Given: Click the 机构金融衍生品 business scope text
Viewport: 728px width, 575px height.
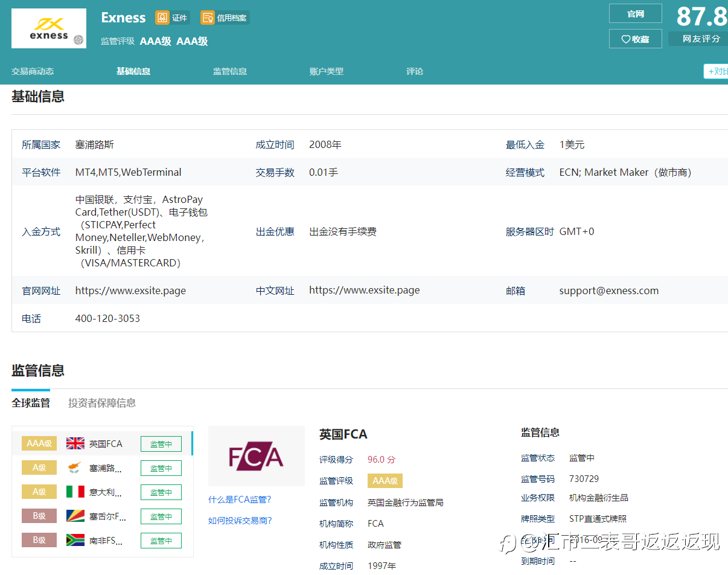Looking at the screenshot, I should (x=599, y=498).
